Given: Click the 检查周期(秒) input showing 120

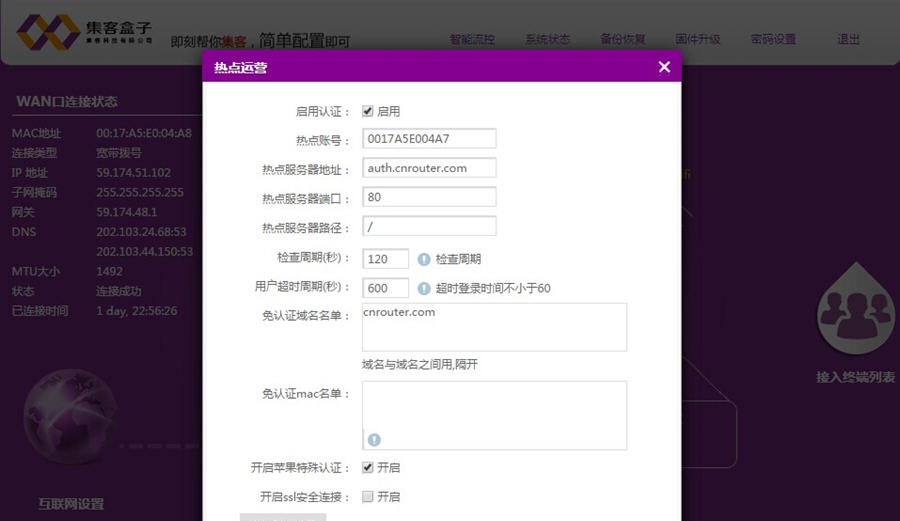Looking at the screenshot, I should pos(386,259).
